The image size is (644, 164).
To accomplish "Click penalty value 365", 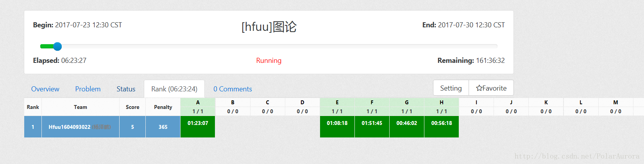I will (163, 127).
